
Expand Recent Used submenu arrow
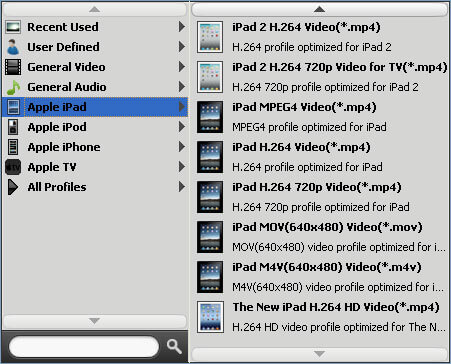coord(182,27)
